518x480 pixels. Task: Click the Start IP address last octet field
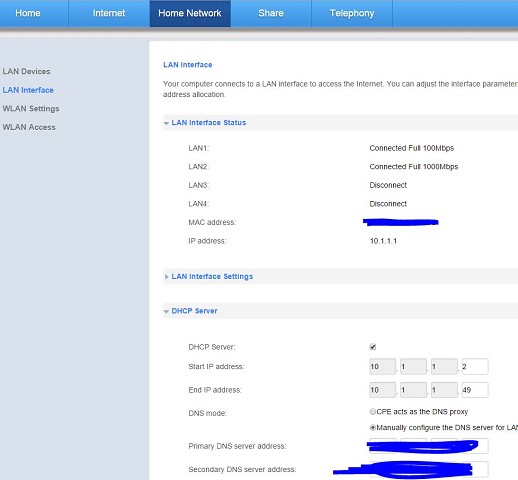coord(475,367)
